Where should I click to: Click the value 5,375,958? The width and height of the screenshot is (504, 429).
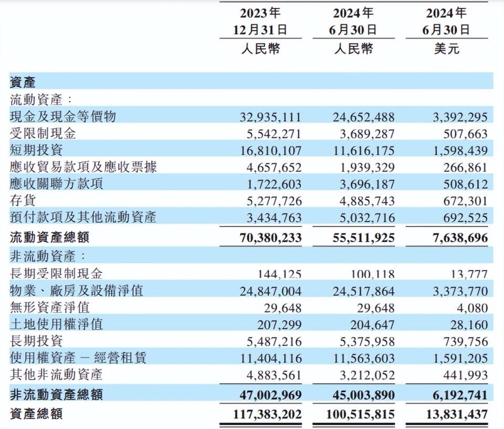point(367,341)
